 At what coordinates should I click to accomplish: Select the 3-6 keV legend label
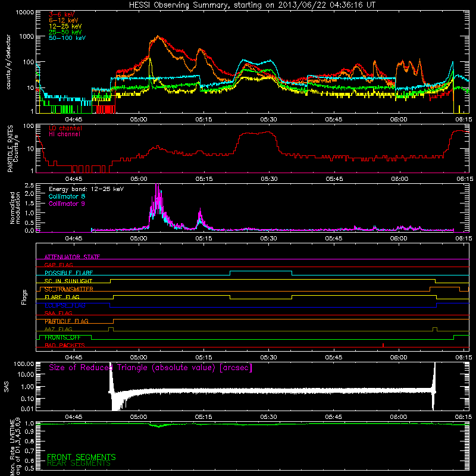point(61,14)
